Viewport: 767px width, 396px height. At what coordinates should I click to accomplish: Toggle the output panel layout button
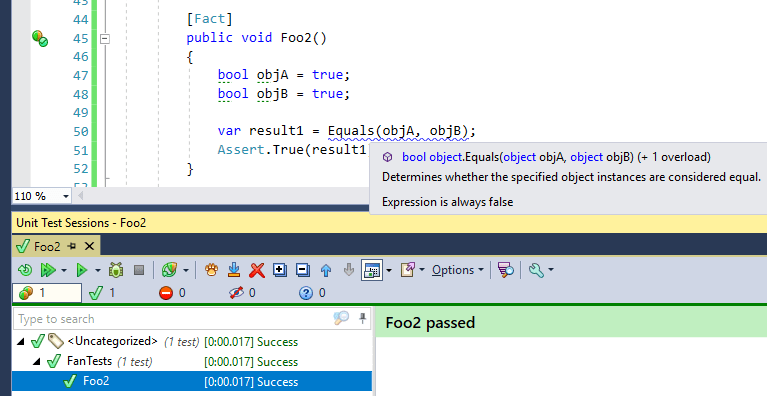tap(372, 270)
